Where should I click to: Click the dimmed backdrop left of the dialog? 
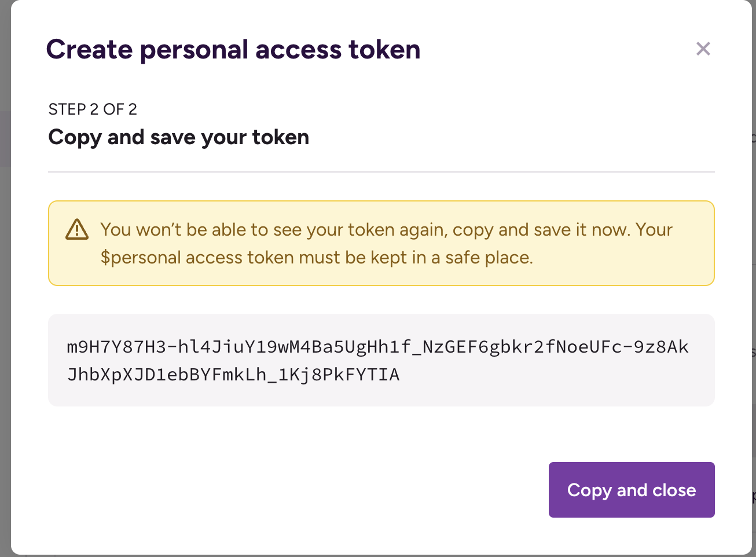[5, 290]
